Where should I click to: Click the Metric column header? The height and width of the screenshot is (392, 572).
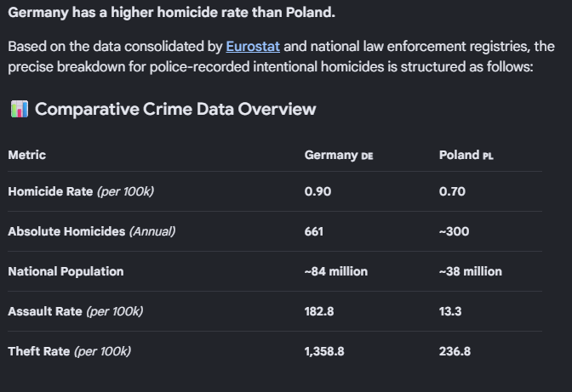[27, 155]
